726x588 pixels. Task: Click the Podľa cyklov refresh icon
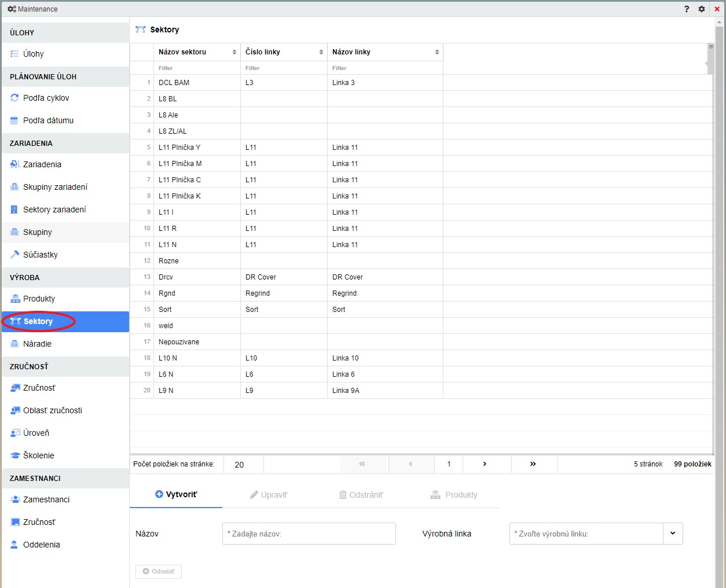[x=15, y=98]
